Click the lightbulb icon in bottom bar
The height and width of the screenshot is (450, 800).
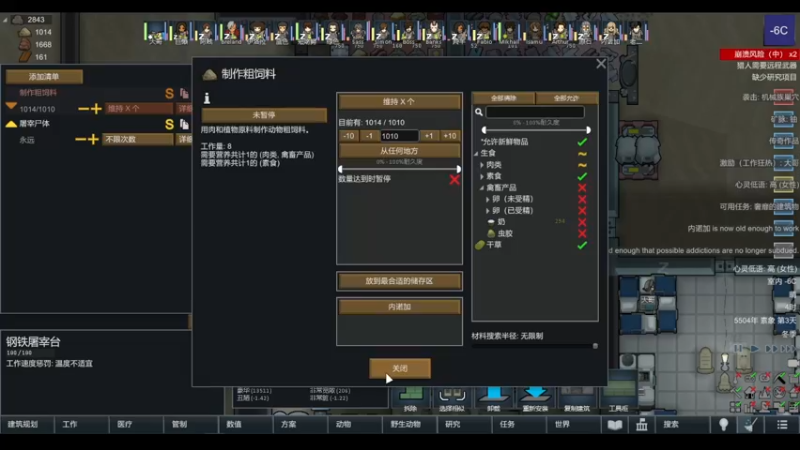(723, 424)
